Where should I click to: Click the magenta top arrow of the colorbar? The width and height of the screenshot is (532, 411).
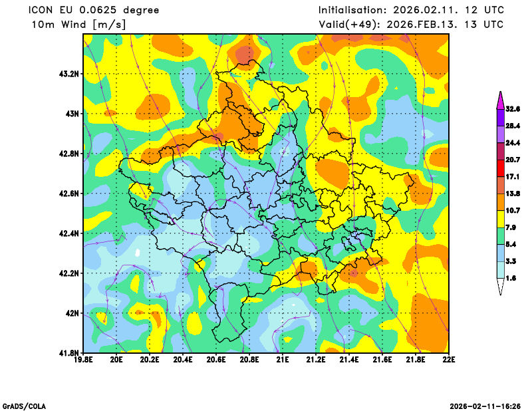click(499, 100)
